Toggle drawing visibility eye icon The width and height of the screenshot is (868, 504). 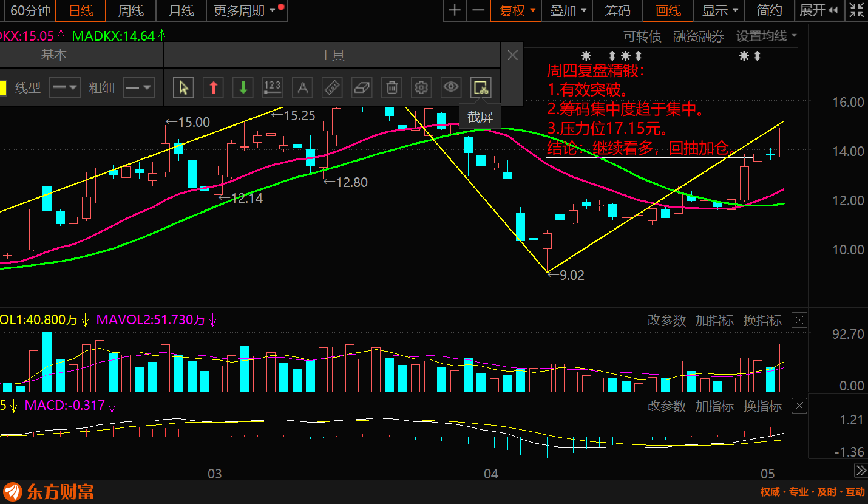[x=451, y=87]
